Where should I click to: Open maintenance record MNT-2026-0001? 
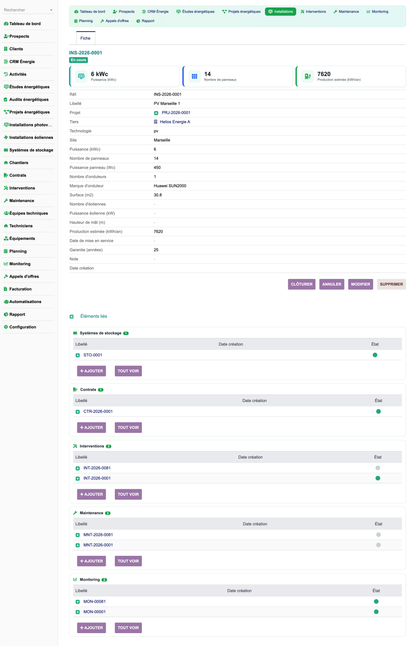tap(98, 545)
